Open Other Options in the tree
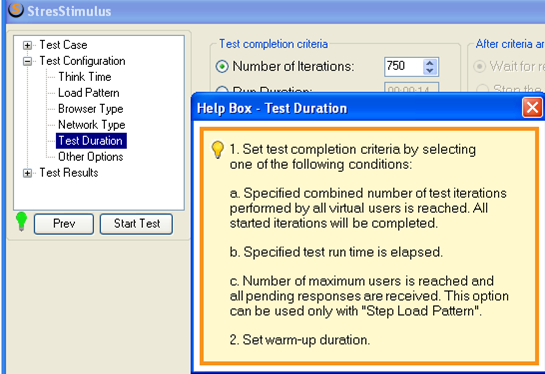The height and width of the screenshot is (374, 545). 91,157
